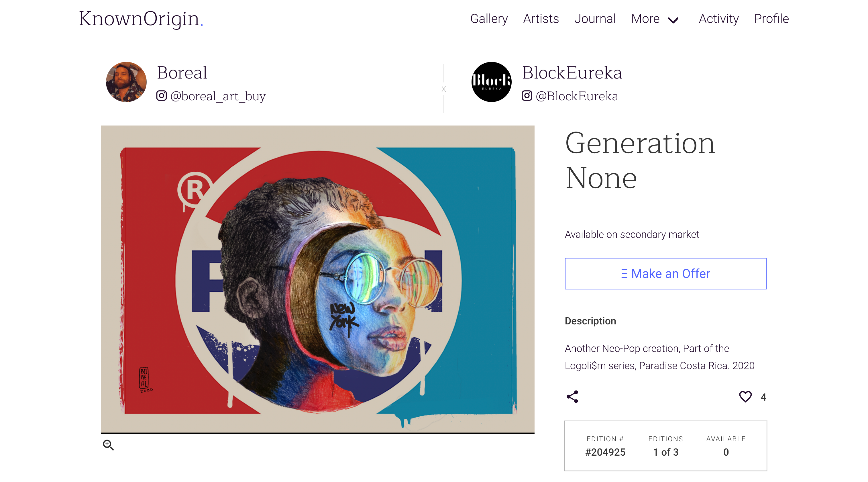The image size is (868, 482).
Task: Click the Generation None artwork image
Action: pyautogui.click(x=317, y=279)
